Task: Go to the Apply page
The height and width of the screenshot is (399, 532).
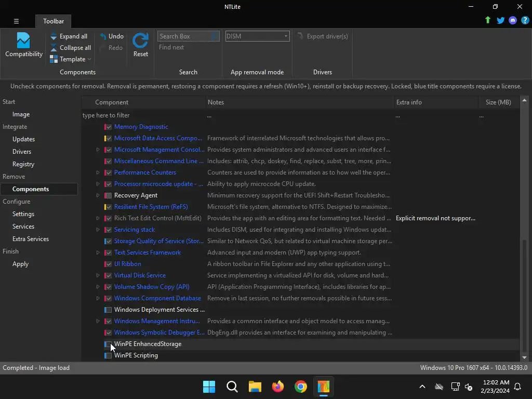Action: 20,264
